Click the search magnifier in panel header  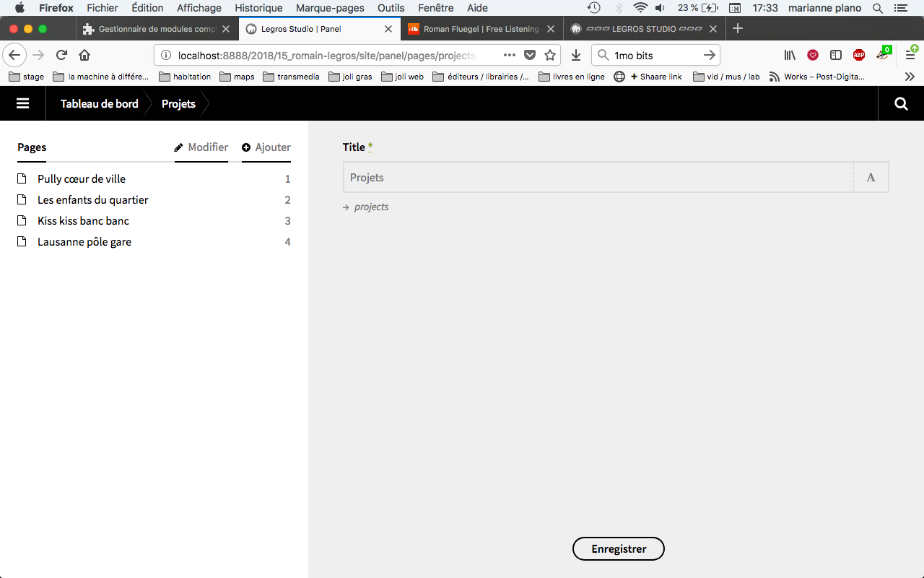click(x=901, y=103)
